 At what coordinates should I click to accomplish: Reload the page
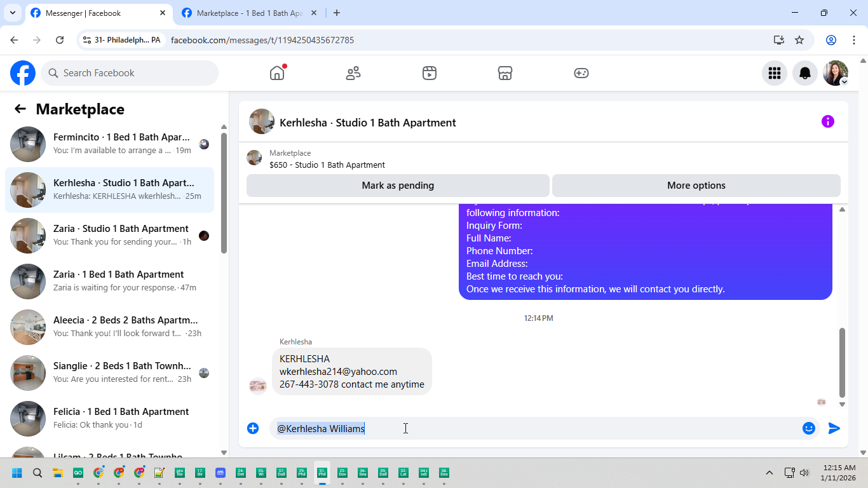point(60,40)
